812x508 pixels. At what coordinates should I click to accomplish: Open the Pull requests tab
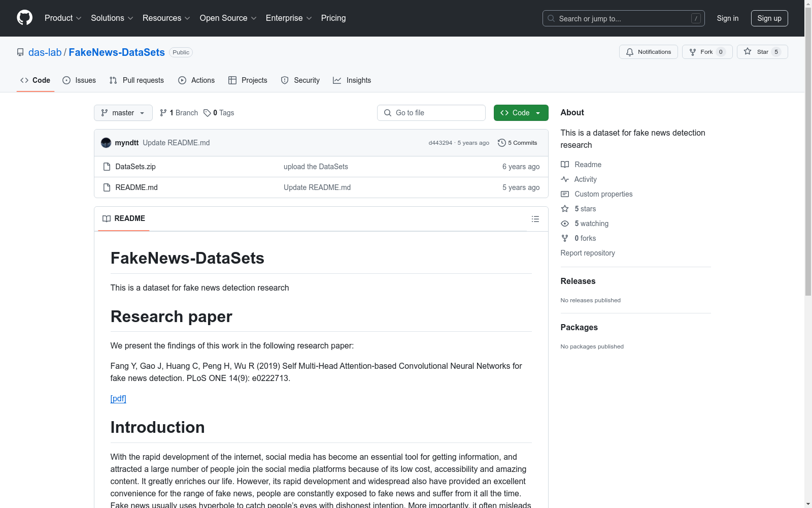137,80
